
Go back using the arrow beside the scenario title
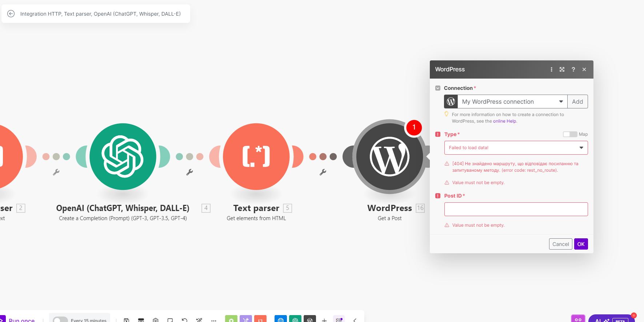pos(11,14)
